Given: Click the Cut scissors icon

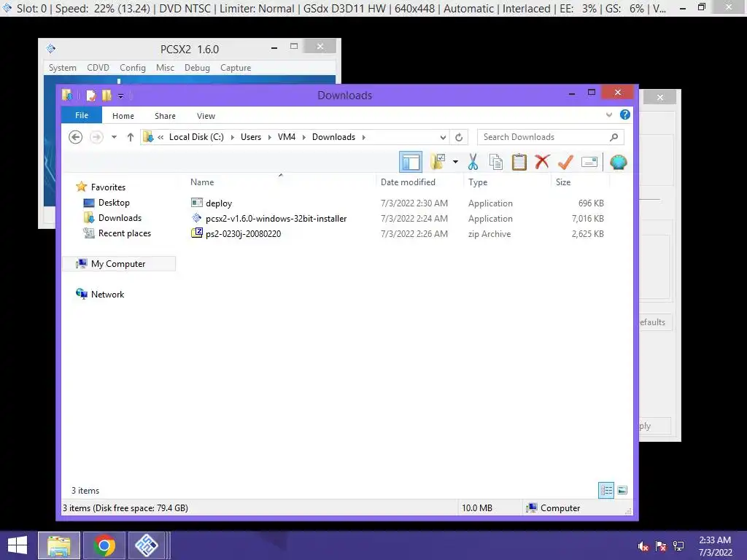Looking at the screenshot, I should [473, 162].
